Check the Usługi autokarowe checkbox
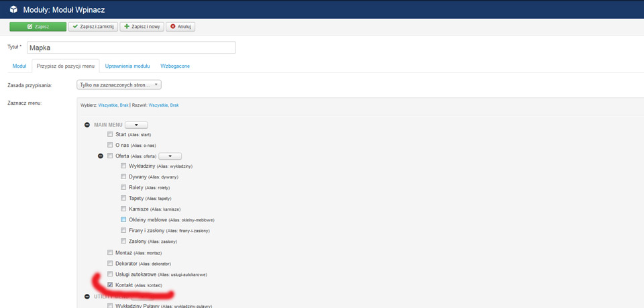Viewport: 644px width, 308px height. [x=110, y=274]
